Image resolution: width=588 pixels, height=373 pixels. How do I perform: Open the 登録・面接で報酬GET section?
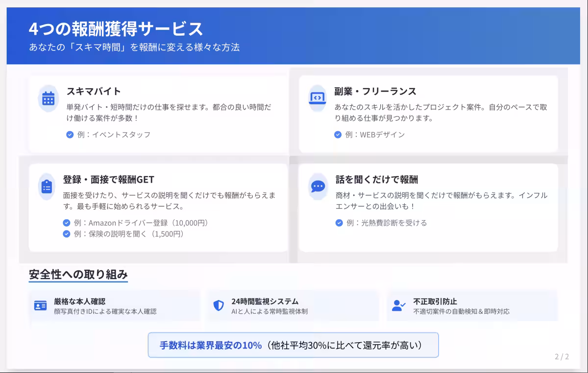pyautogui.click(x=109, y=178)
